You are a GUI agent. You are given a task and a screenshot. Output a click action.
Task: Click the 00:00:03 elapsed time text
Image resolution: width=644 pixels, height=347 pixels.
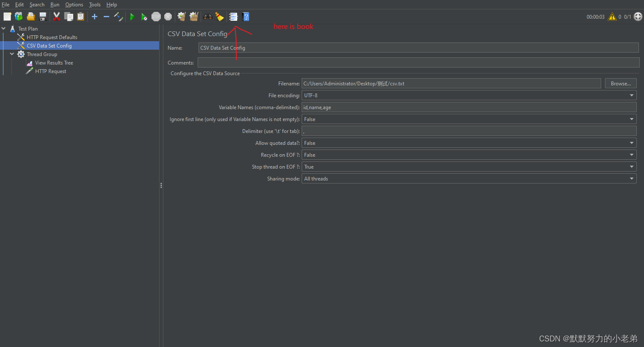[595, 17]
